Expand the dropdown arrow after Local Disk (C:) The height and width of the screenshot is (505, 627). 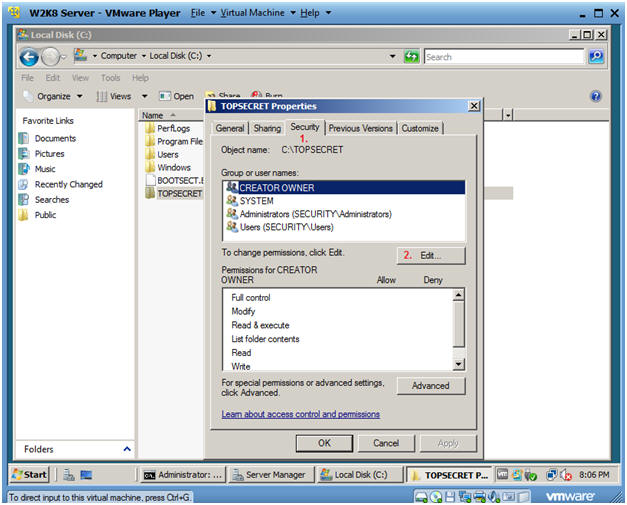(x=209, y=56)
